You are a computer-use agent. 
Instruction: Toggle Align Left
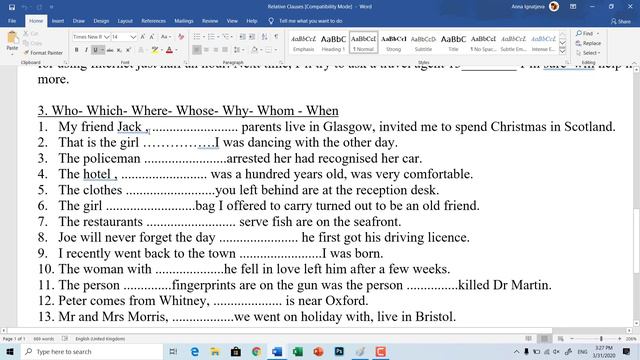point(197,50)
